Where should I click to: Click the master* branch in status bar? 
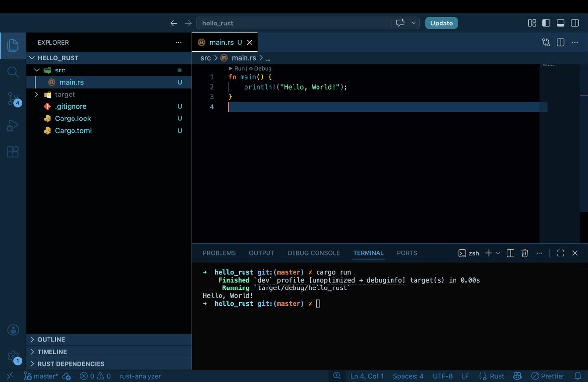click(x=41, y=376)
